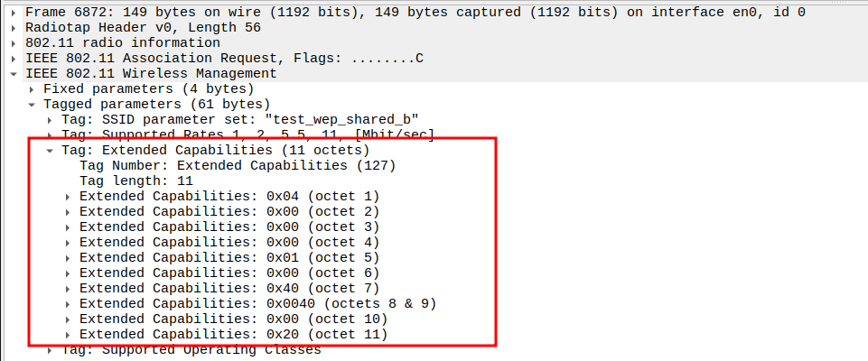This screenshot has height=361, width=868.
Task: Expand the Radiotap Header v0 section
Action: pos(14,27)
